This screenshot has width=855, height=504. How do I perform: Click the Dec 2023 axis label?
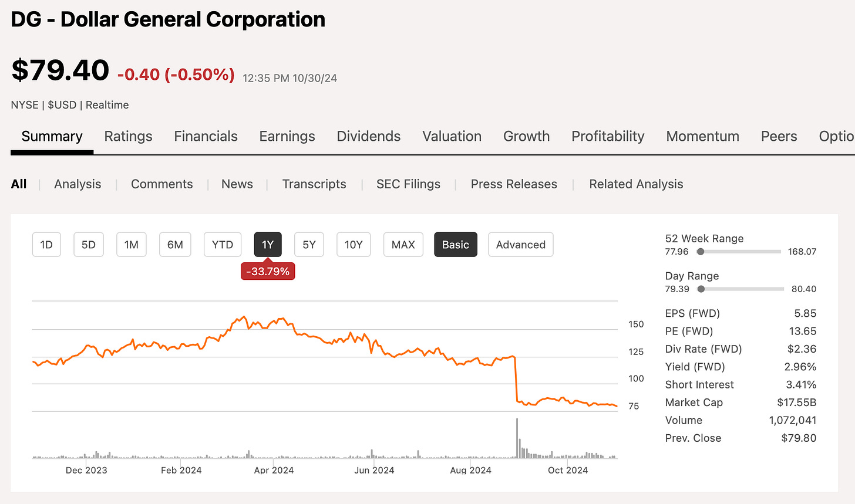click(x=86, y=470)
